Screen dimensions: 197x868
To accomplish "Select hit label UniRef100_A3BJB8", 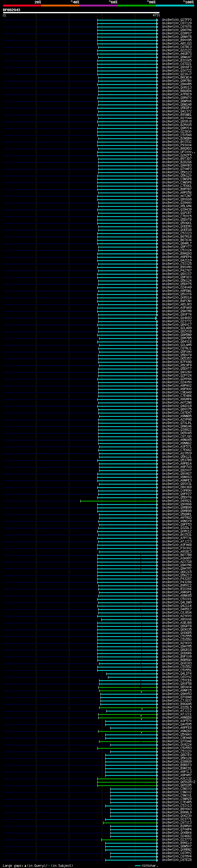I will tap(176, 623).
